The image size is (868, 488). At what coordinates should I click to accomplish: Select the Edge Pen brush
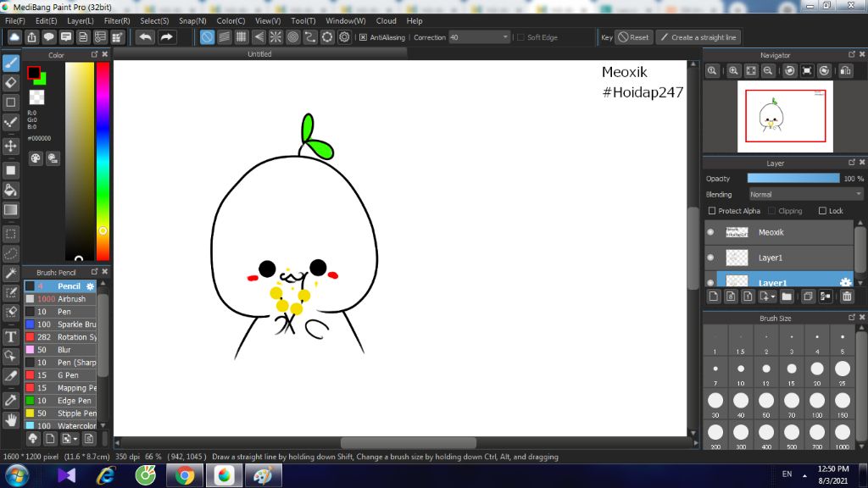60,401
